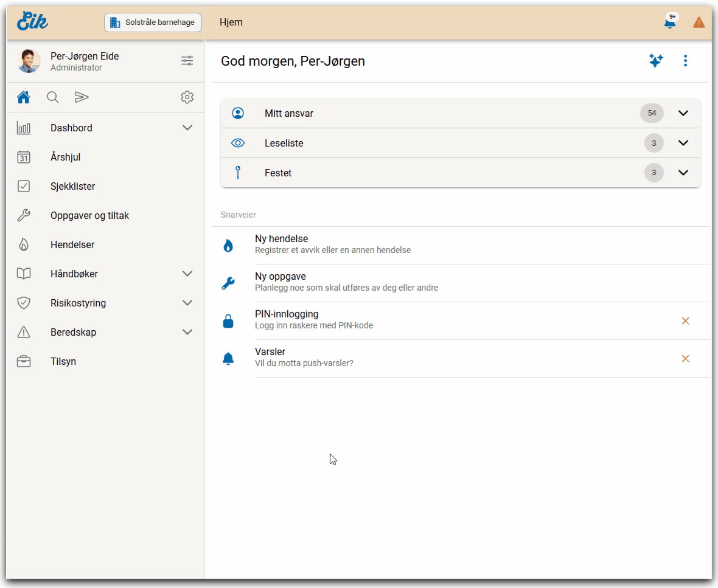Expand Risikostyring submenu chevron
Viewport: 718px width, 588px height.
[x=187, y=303]
